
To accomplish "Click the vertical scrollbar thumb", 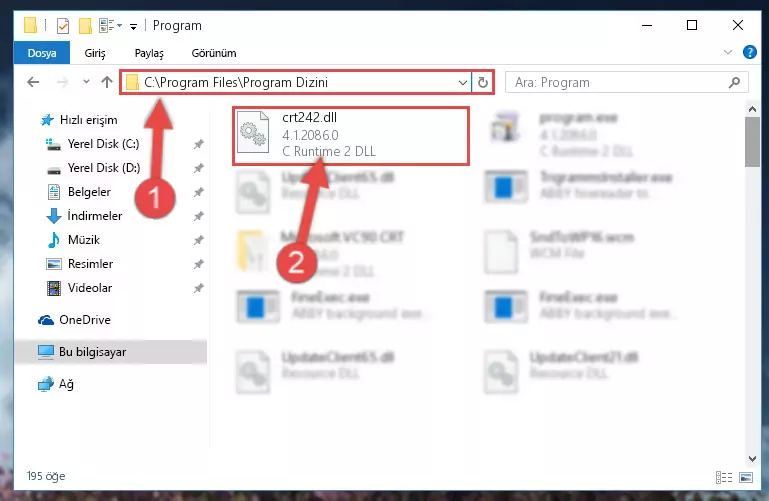I will click(752, 142).
